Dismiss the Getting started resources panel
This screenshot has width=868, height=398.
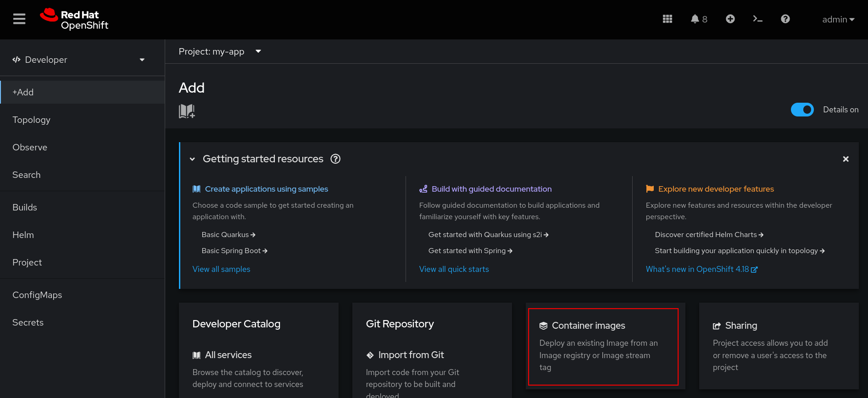[846, 159]
